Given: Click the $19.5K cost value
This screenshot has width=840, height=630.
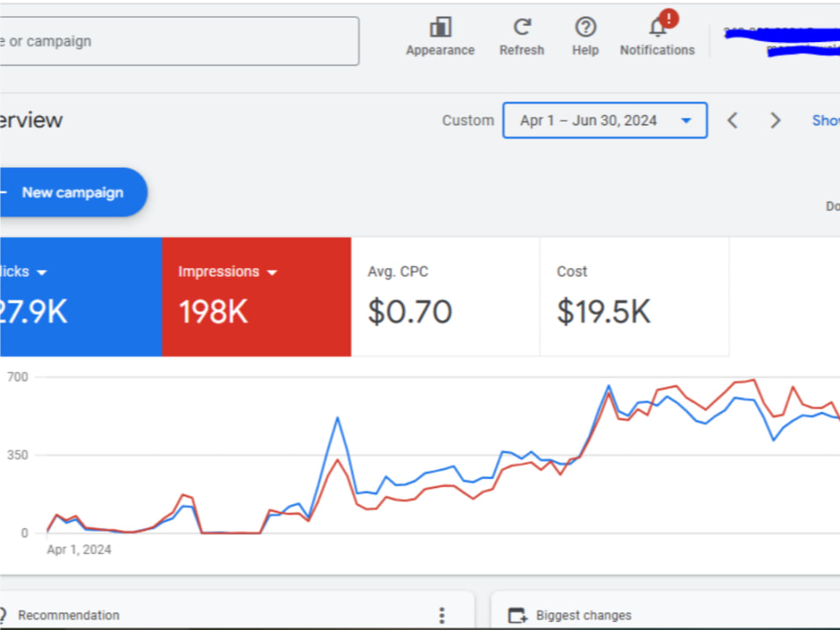Looking at the screenshot, I should click(604, 312).
